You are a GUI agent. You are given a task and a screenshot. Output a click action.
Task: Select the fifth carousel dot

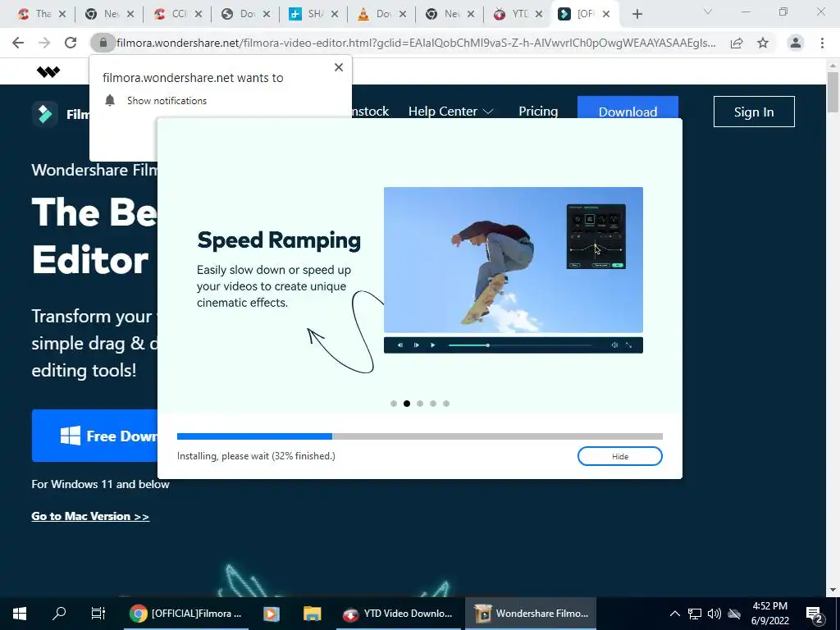[446, 404]
